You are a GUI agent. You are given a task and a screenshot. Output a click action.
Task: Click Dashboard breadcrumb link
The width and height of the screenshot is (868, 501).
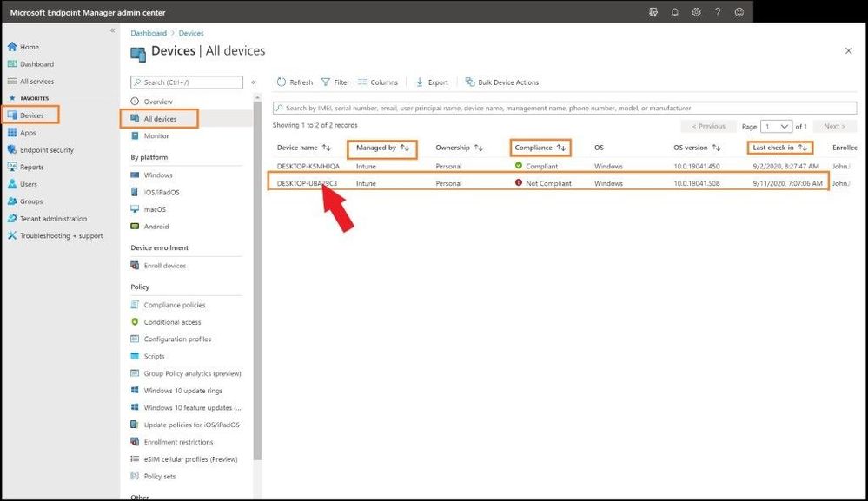point(149,33)
